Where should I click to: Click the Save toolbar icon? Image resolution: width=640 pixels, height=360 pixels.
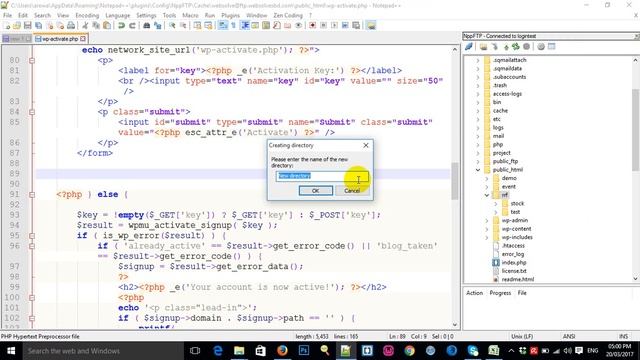(27, 25)
